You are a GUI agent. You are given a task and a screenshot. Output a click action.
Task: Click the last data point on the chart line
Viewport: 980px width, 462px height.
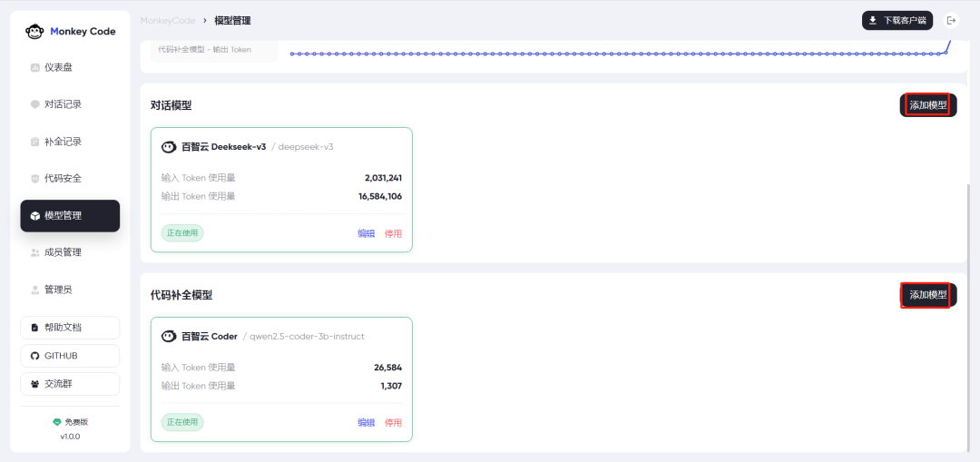(x=946, y=52)
